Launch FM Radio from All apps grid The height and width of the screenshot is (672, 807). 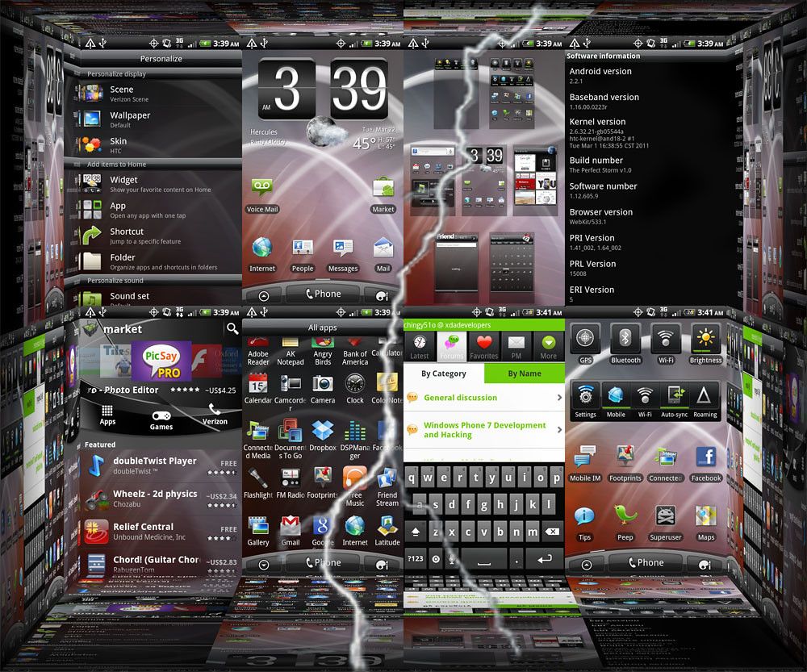coord(291,484)
